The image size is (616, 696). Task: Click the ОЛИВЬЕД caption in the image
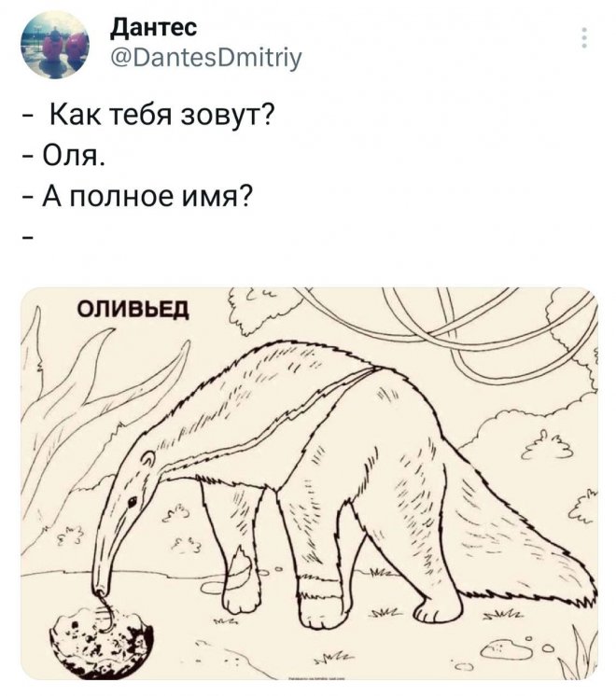[133, 310]
